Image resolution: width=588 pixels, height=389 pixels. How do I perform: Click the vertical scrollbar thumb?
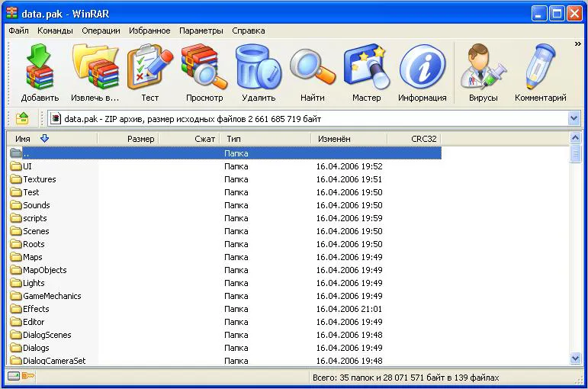(x=575, y=154)
